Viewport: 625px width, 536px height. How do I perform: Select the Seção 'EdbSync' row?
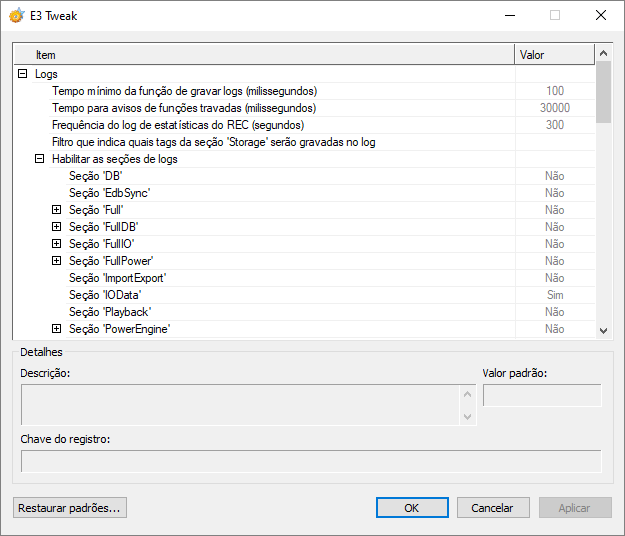tap(109, 193)
